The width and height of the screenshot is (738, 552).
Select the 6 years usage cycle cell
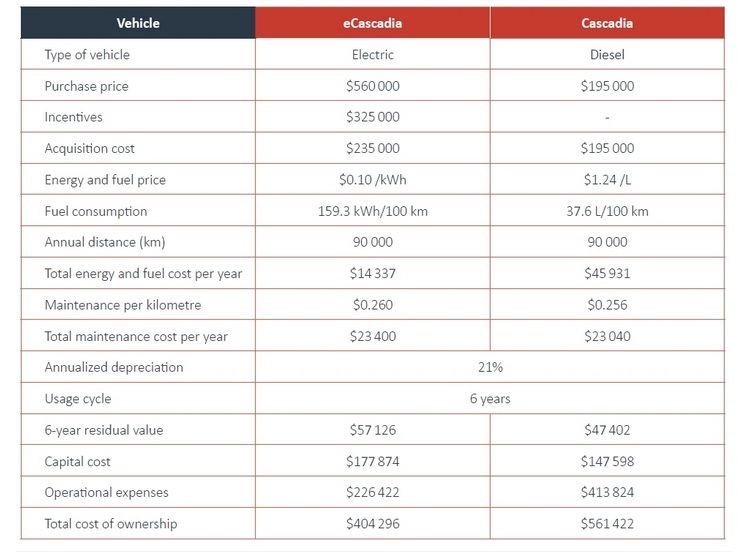(490, 399)
